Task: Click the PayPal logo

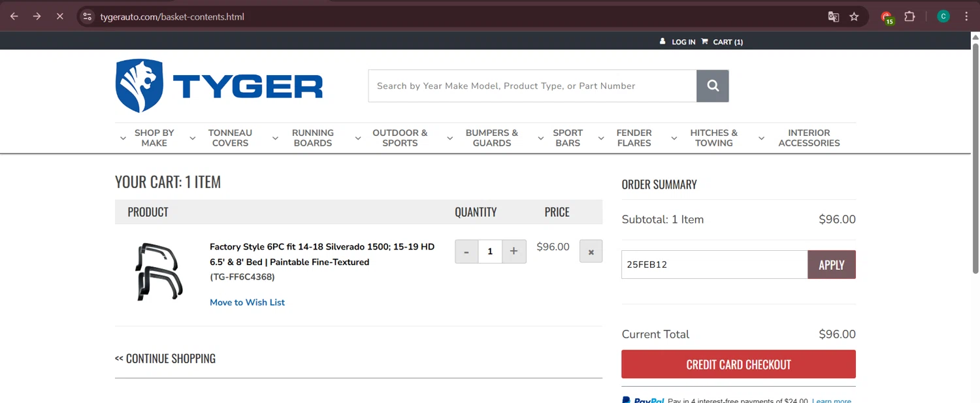Action: (x=643, y=400)
